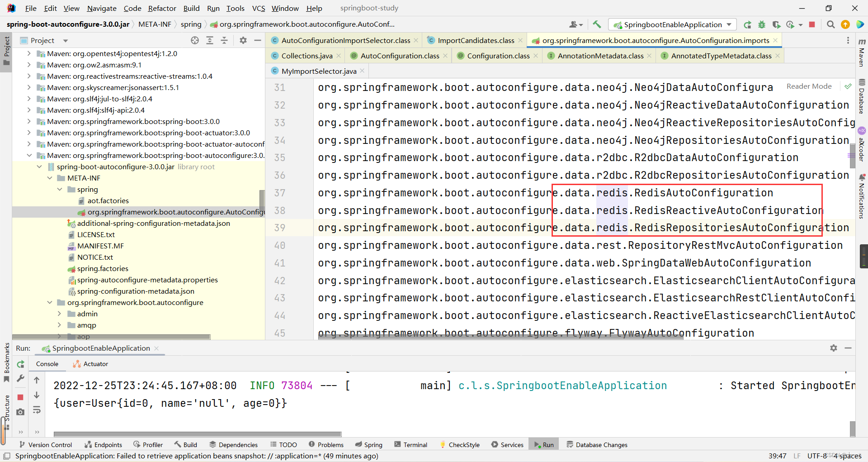
Task: Stop the running application with the red square
Action: (x=812, y=24)
